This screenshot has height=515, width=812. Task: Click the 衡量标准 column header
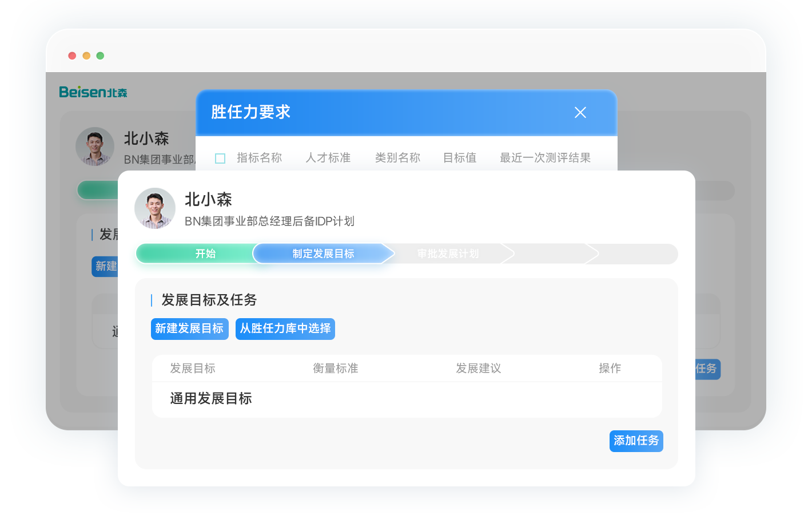coord(335,369)
